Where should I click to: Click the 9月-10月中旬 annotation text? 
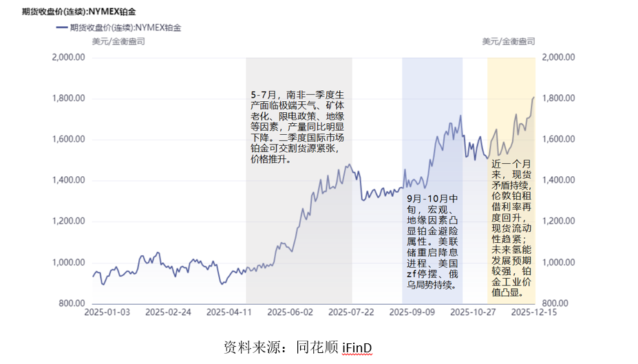coord(432,242)
